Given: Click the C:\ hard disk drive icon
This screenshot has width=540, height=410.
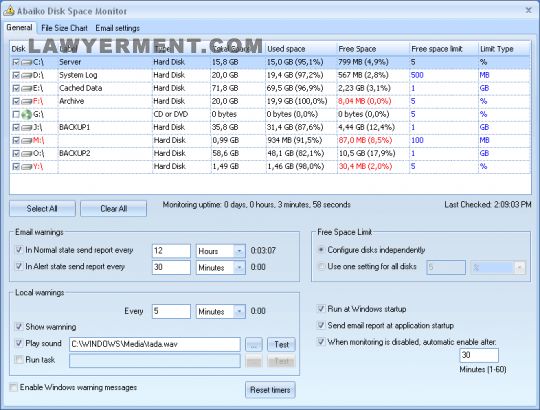Looking at the screenshot, I should pyautogui.click(x=27, y=62).
